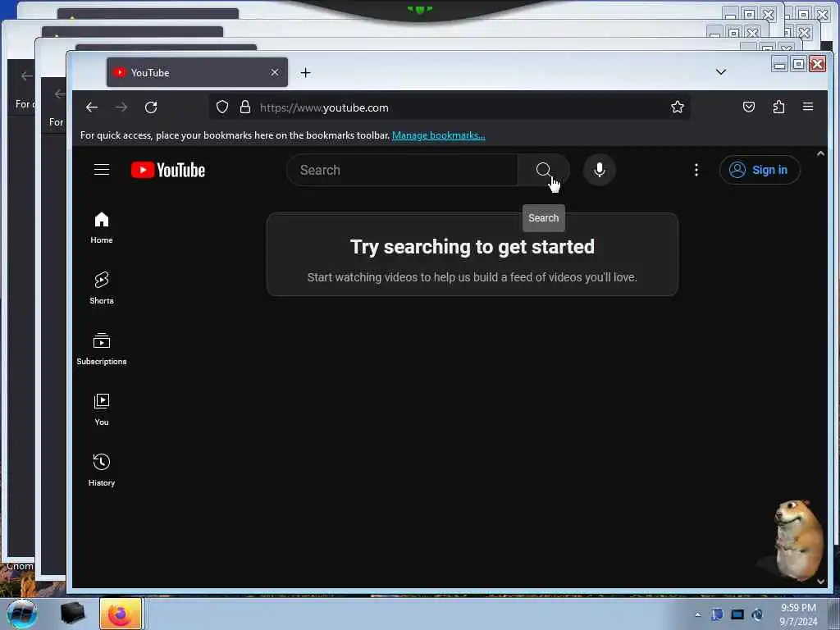The image size is (840, 630).
Task: Focus the YouTube Search input field
Action: pyautogui.click(x=402, y=170)
